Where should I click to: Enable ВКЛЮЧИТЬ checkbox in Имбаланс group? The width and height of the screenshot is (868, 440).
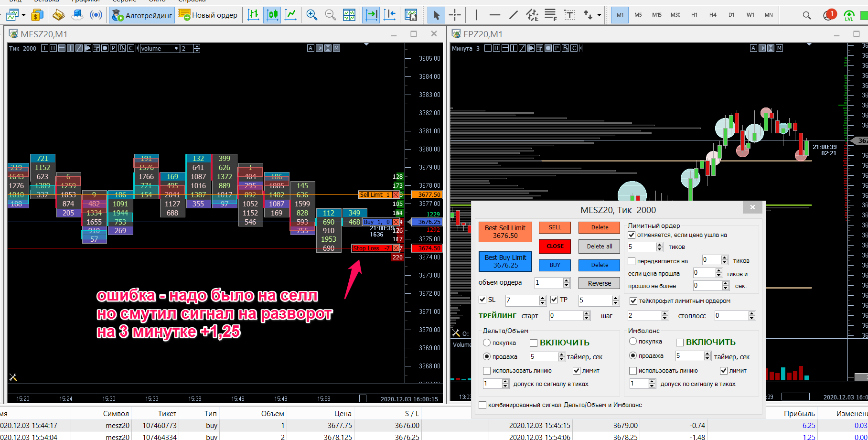click(x=680, y=342)
